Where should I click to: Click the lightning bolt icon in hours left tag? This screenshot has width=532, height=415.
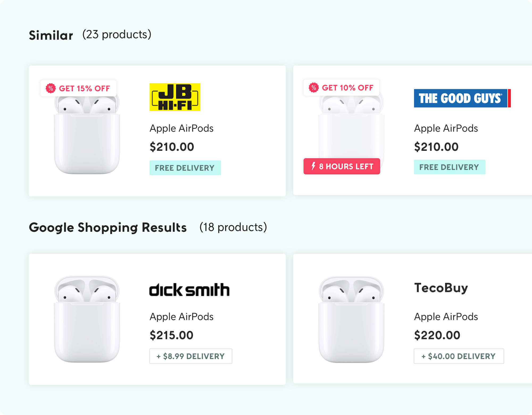(x=313, y=166)
